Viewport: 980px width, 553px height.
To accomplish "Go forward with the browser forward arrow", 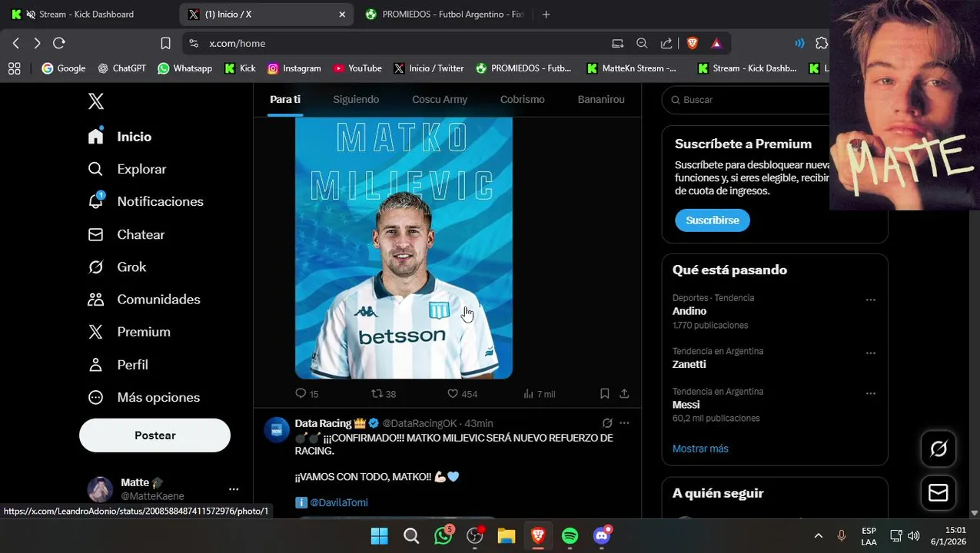I will [x=37, y=43].
